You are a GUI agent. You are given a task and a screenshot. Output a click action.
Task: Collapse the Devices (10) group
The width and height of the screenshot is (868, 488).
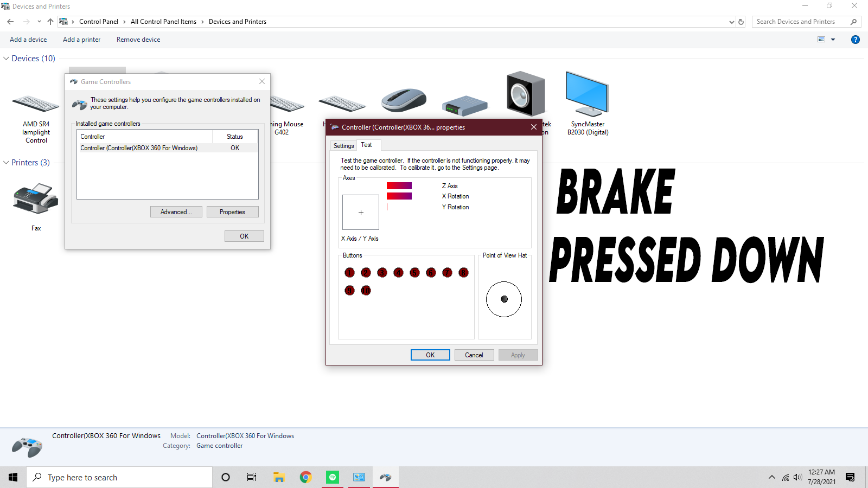[x=6, y=59]
